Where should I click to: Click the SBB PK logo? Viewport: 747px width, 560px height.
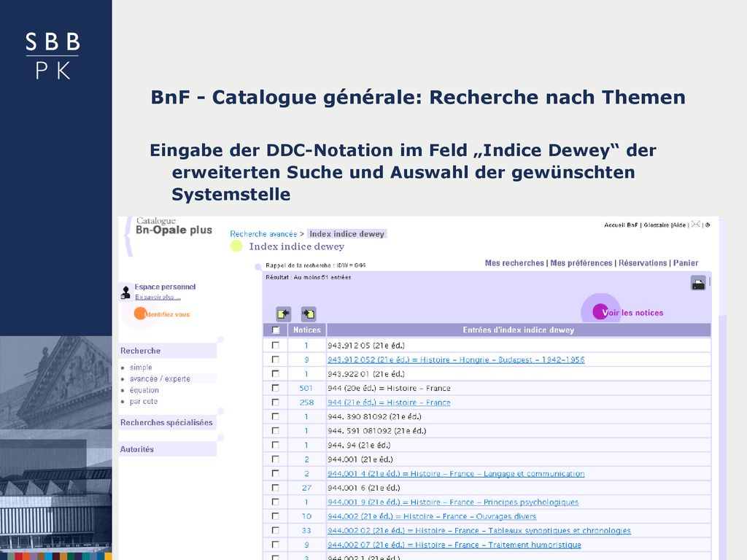(53, 55)
